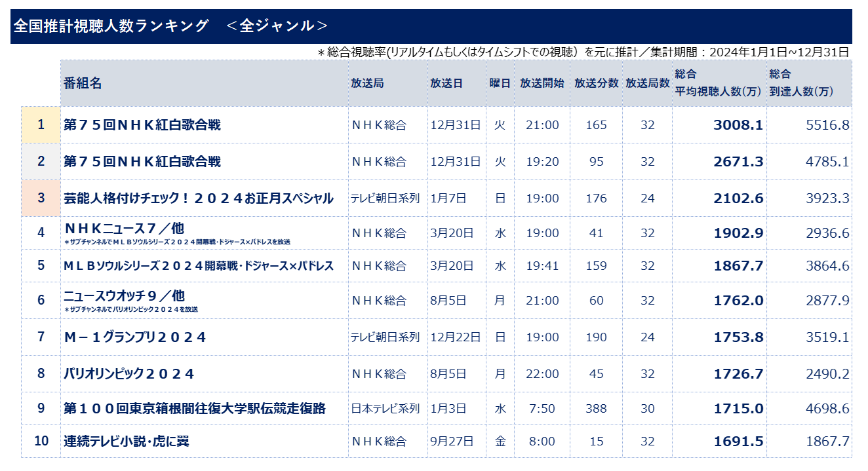Screen dimensions: 868x471
Task: Select パリオリンピック2024 program title in rank 8
Action: click(129, 373)
